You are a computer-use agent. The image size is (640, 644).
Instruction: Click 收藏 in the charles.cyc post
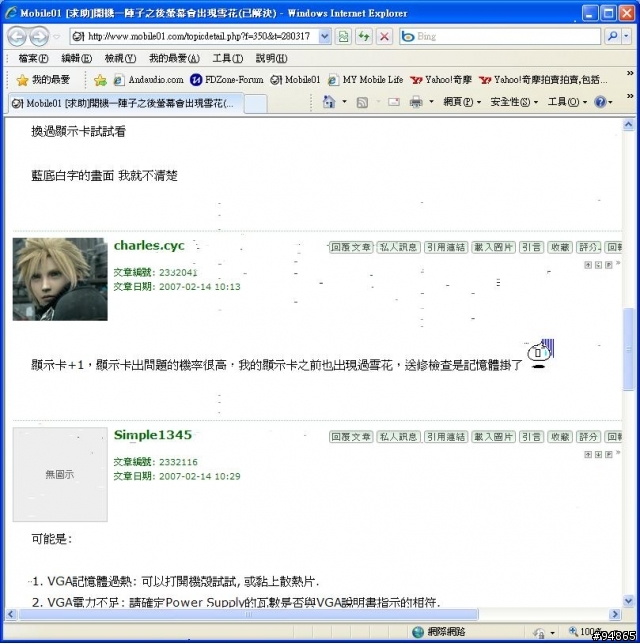(x=560, y=247)
